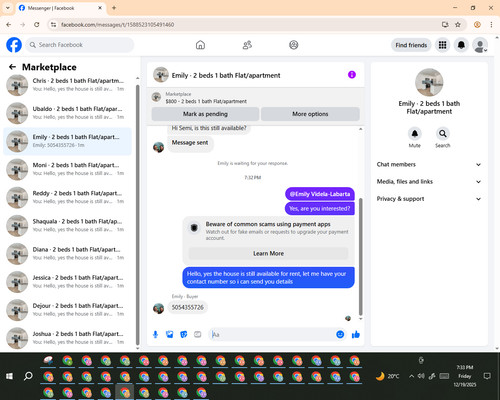Open conversation information purple icon
Image resolution: width=500 pixels, height=400 pixels.
[352, 75]
